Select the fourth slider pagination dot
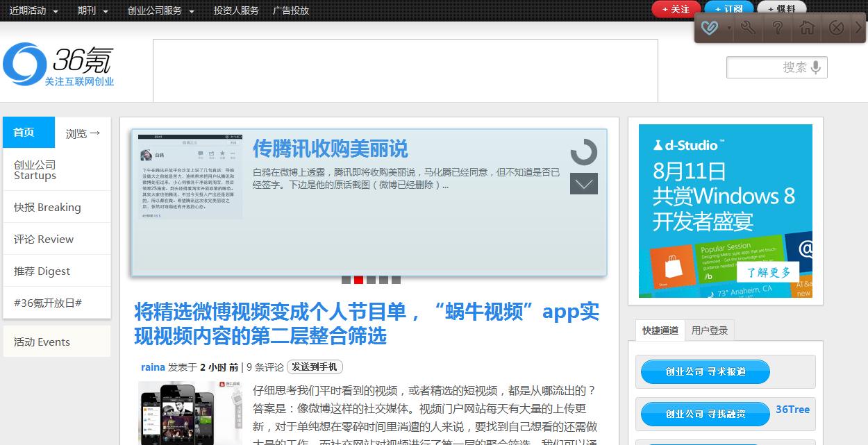Image resolution: width=868 pixels, height=445 pixels. click(383, 280)
